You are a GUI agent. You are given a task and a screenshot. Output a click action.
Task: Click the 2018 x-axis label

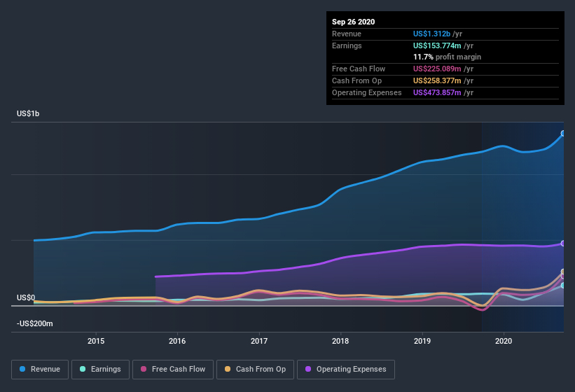pyautogui.click(x=340, y=341)
